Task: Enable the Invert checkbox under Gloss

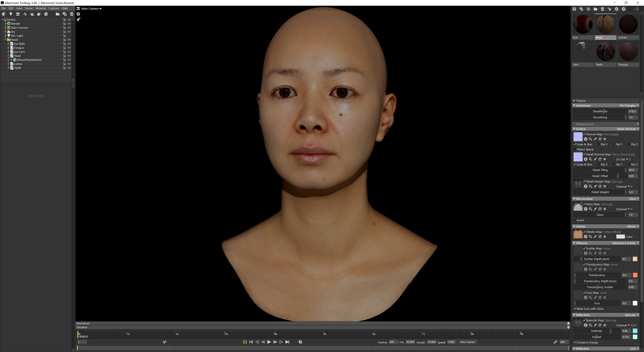Action: [575, 220]
